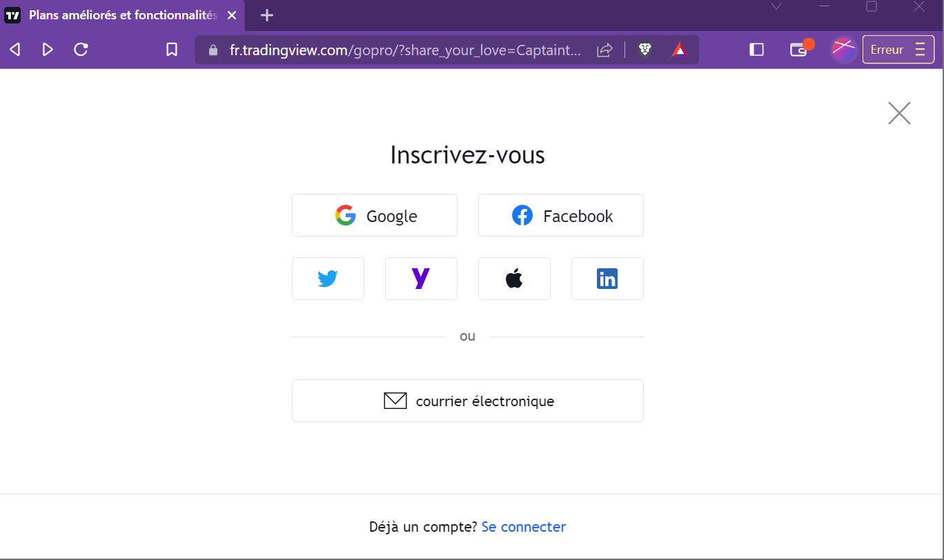
Task: Choose courrier électronique sign-up option
Action: click(x=468, y=401)
